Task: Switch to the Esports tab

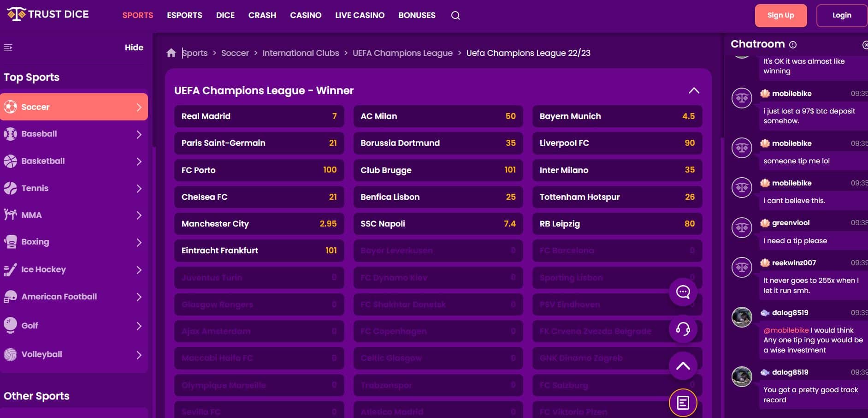Action: tap(184, 15)
